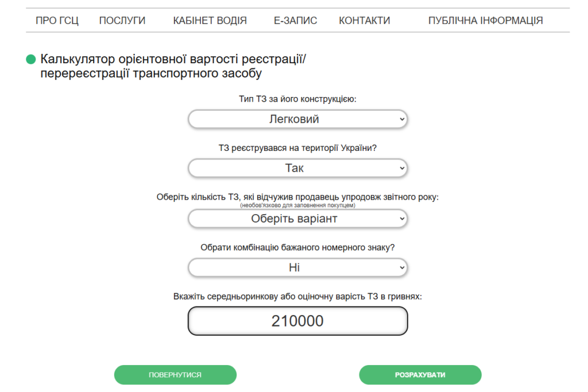Open the КОНТАКТИ menu
This screenshot has width=588, height=392.
[364, 20]
